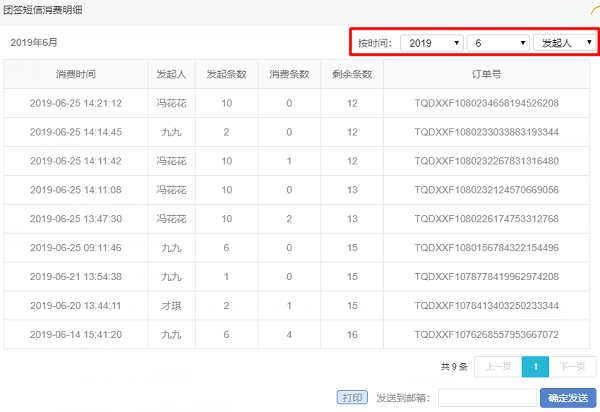
Task: Click order number TQDXXF1080233033883193344
Action: [x=486, y=132]
